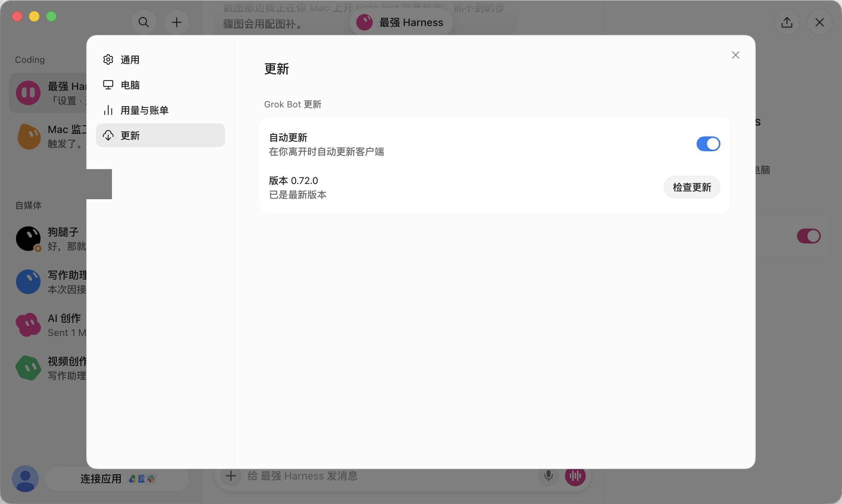Open the 电脑 computer settings tab
Screen dimensions: 842x504
(x=160, y=85)
